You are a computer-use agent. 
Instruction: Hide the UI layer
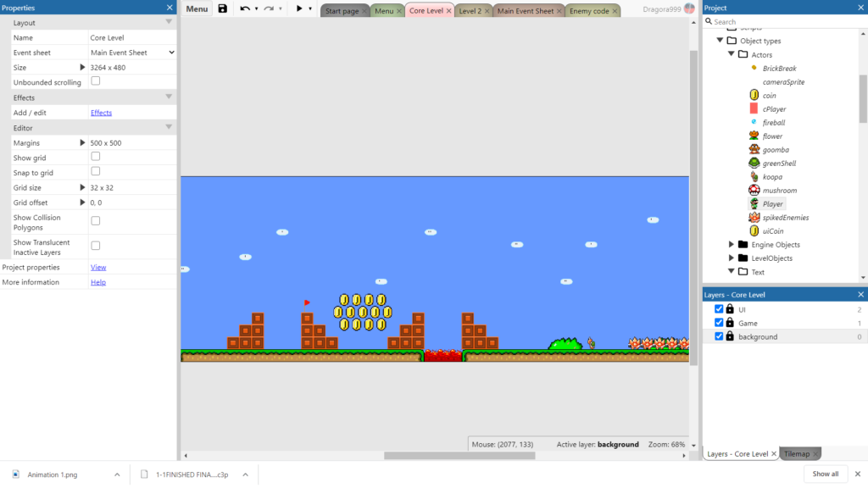click(x=719, y=309)
